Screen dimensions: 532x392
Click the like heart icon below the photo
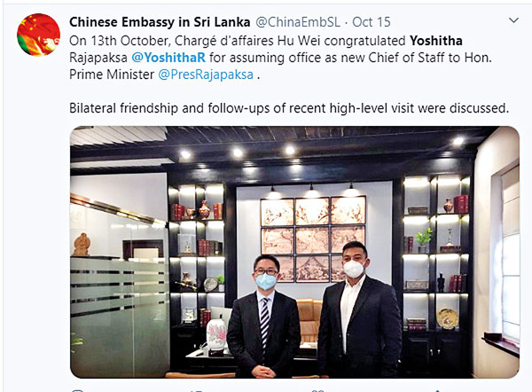point(318,390)
